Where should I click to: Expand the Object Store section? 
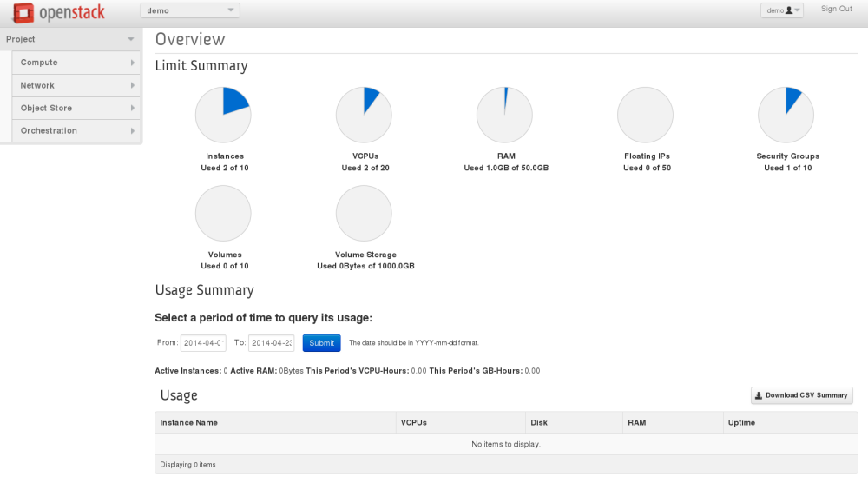77,108
